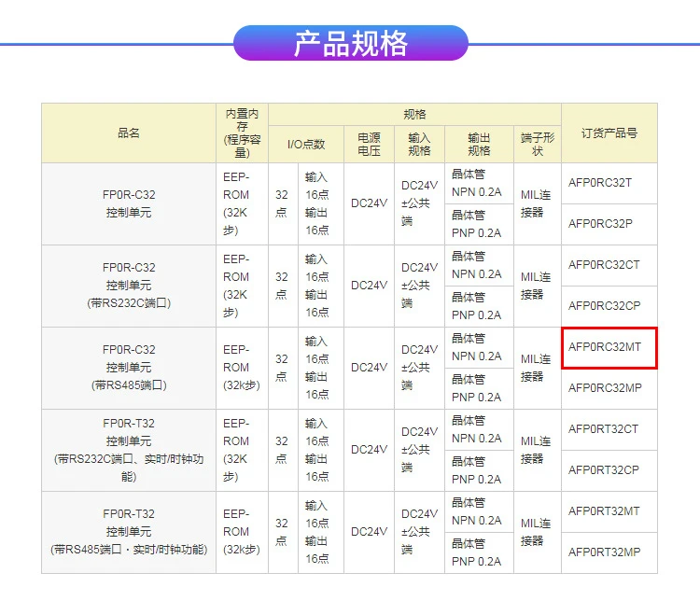Select DC24V ±公共端 in FP0R-T32 RS485 row
This screenshot has width=700, height=615.
(420, 533)
